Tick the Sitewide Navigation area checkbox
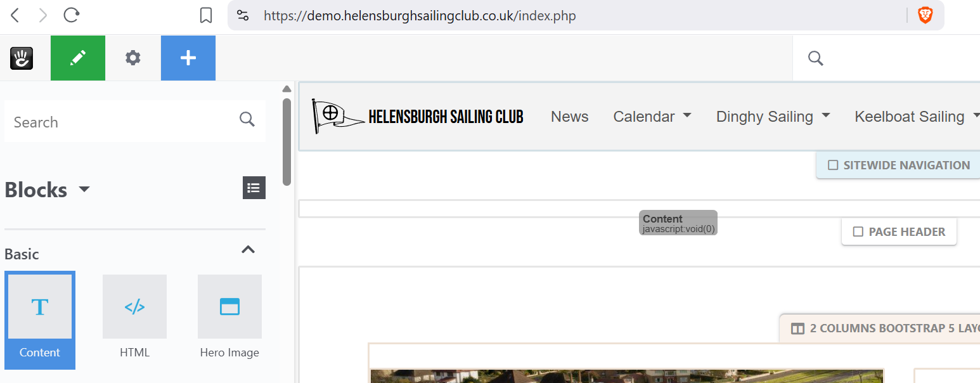The width and height of the screenshot is (980, 383). click(833, 166)
